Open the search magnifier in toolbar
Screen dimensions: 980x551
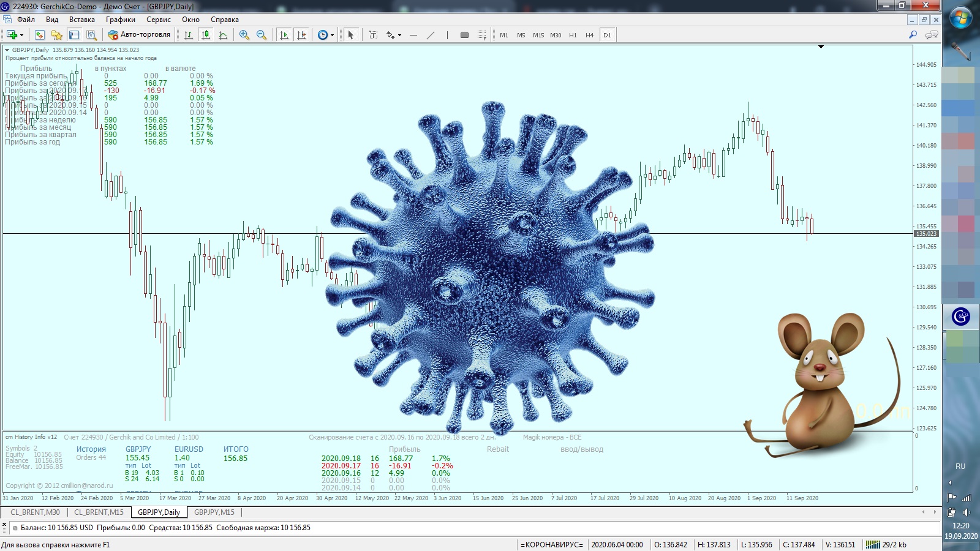click(913, 35)
